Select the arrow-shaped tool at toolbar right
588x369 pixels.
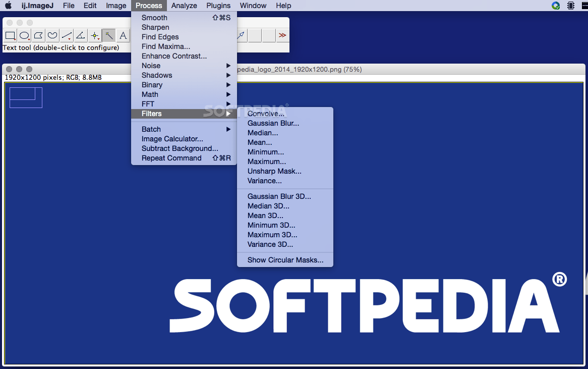tap(241, 36)
